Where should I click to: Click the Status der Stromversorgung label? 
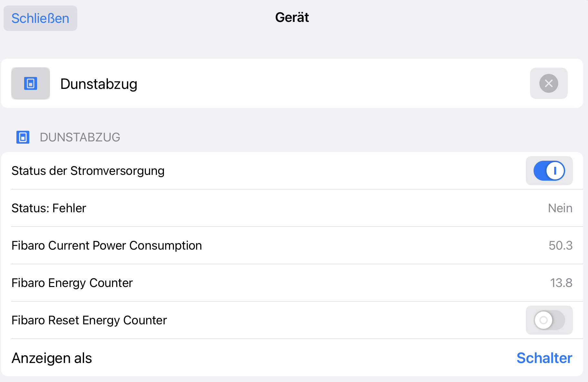coord(88,171)
